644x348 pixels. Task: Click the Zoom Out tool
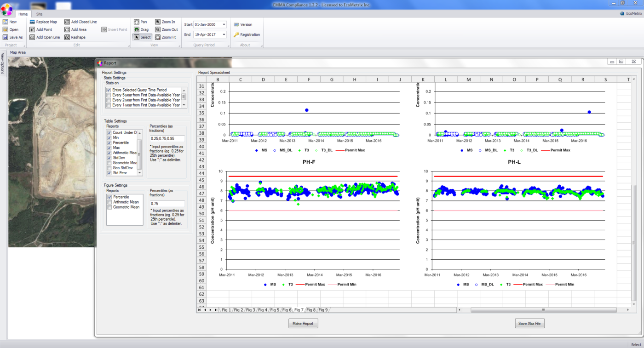coord(166,29)
